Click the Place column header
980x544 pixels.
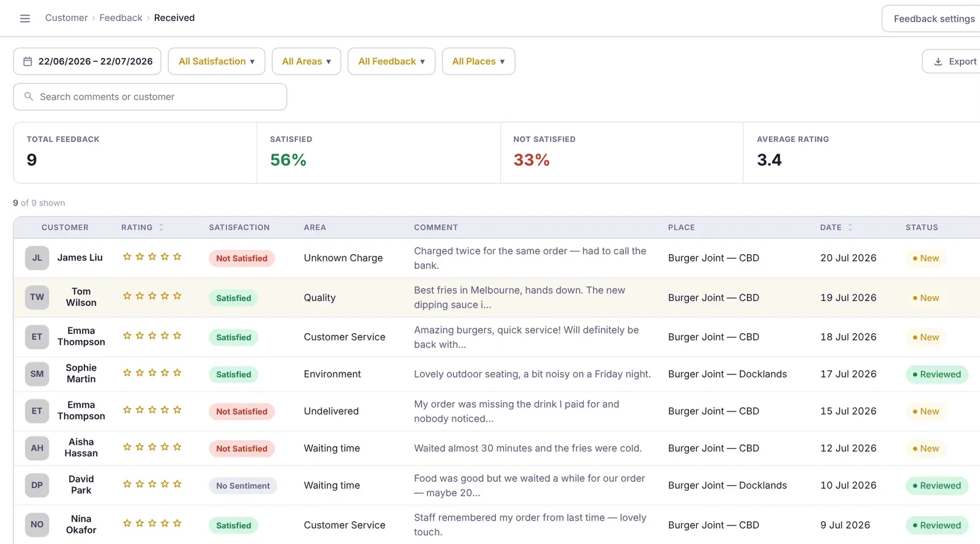coord(681,228)
